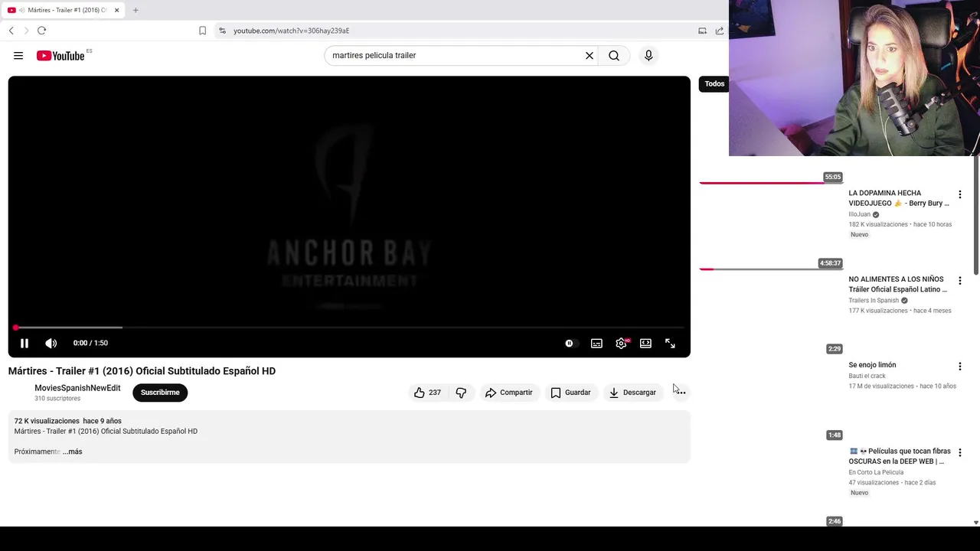Open LA DOPAMINA HECHA VIDEOJUEGO video title
The width and height of the screenshot is (980, 551).
tap(899, 198)
